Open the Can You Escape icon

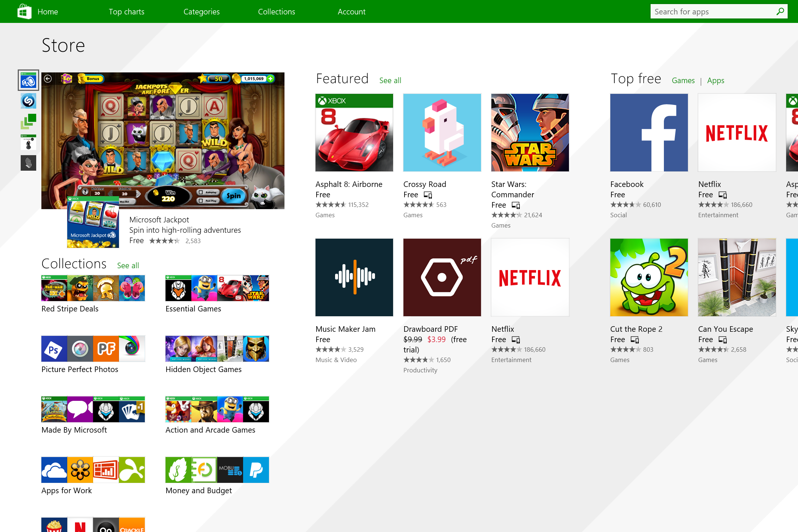[x=737, y=277]
